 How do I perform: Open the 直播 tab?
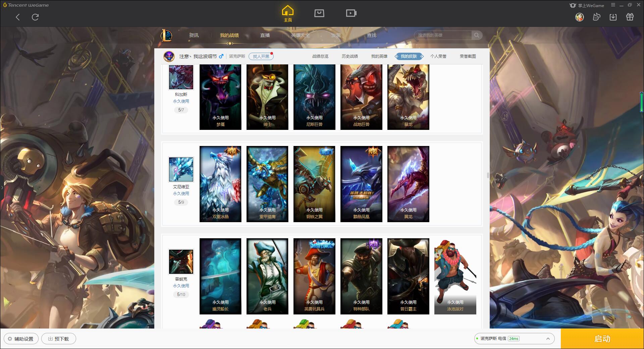[265, 35]
